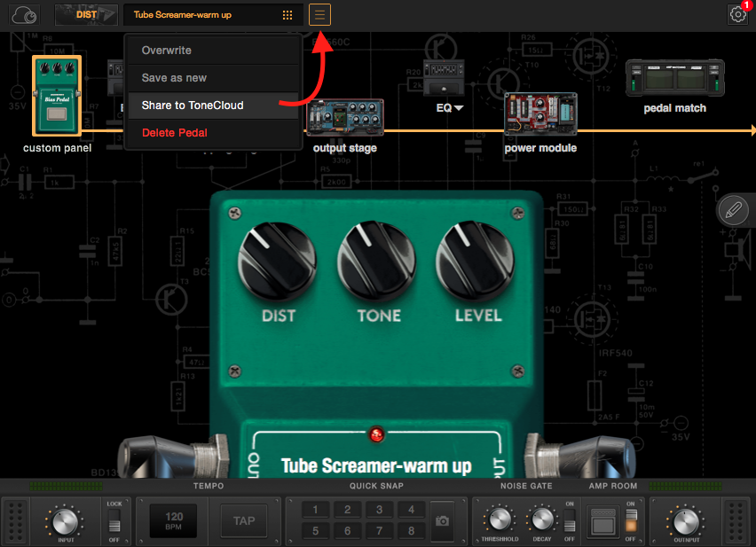This screenshot has height=547, width=756.
Task: Switch the Amp Room on/off toggle
Action: [631, 520]
